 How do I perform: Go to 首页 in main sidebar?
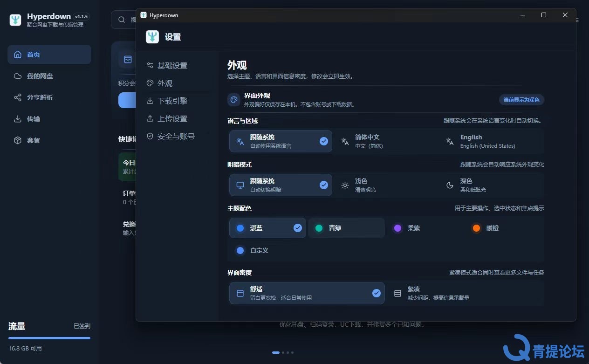click(49, 55)
